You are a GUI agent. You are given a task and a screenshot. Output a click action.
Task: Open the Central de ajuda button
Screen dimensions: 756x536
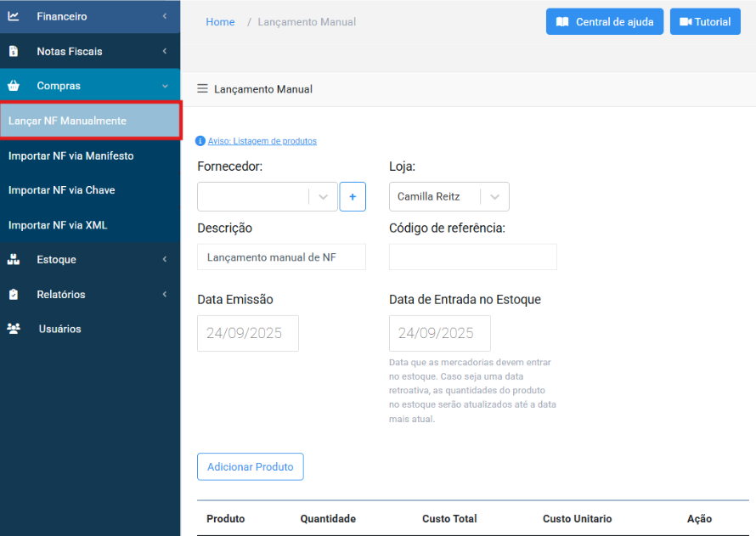604,22
